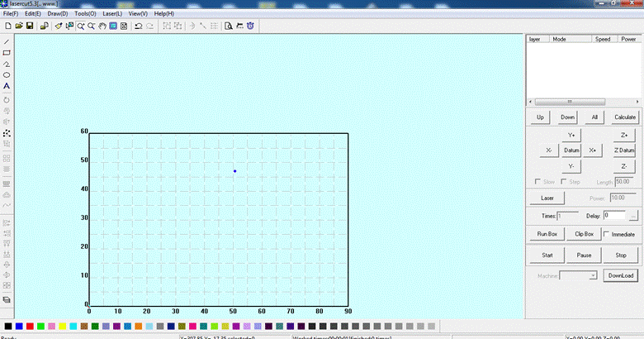Image resolution: width=644 pixels, height=339 pixels.
Task: Click the All button
Action: coord(594,117)
